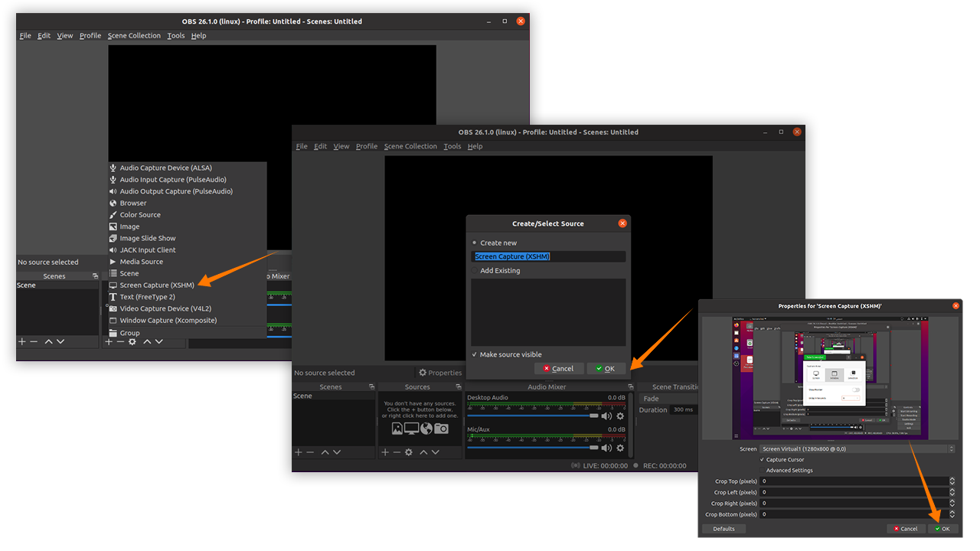The height and width of the screenshot is (551, 980).
Task: Adjust Crop Bottom stepper arrows
Action: 952,514
